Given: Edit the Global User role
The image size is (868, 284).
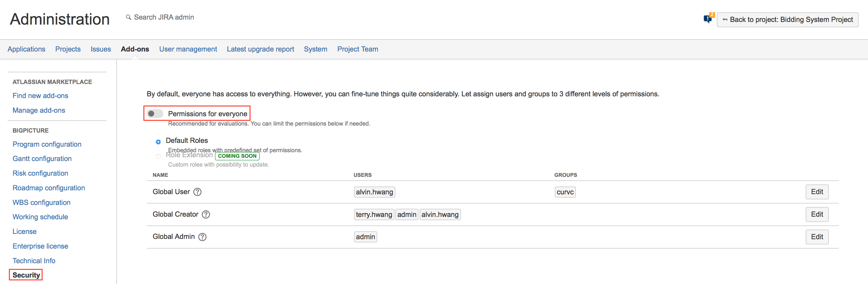Looking at the screenshot, I should click(817, 192).
